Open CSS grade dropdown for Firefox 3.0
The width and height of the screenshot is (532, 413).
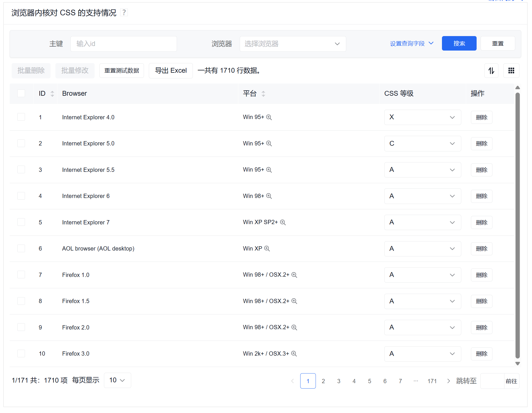422,354
